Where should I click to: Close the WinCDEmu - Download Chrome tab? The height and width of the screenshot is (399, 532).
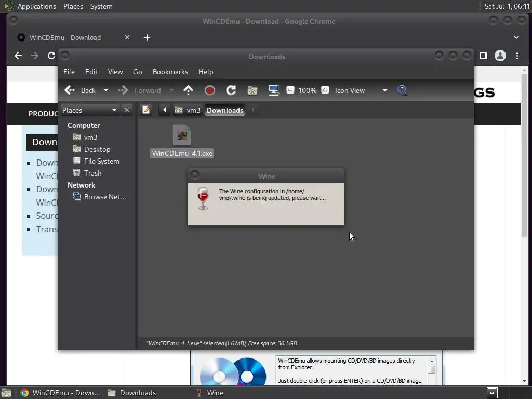click(x=127, y=37)
